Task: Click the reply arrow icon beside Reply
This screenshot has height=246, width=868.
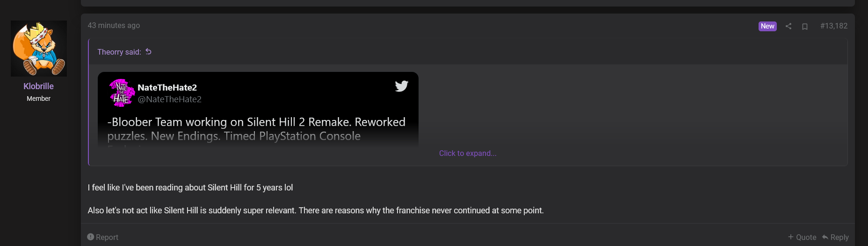Action: [x=825, y=237]
